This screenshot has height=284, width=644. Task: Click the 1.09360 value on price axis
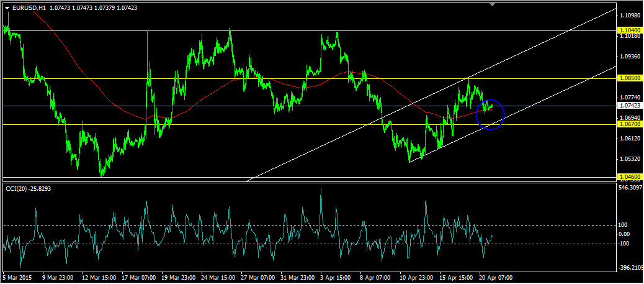click(x=630, y=57)
